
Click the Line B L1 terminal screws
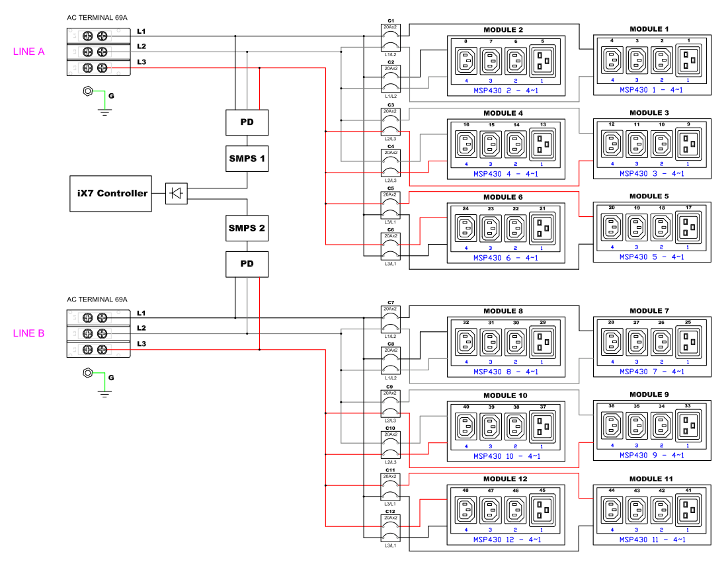click(95, 317)
